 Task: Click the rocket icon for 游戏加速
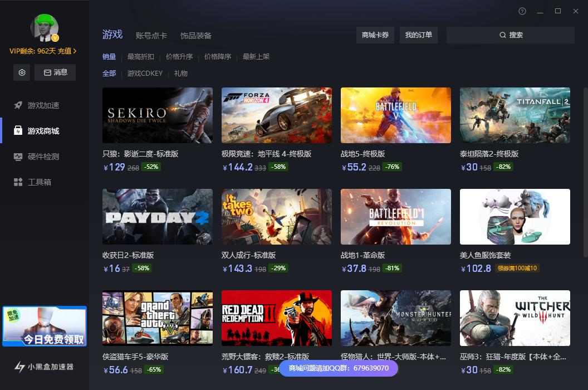point(18,105)
